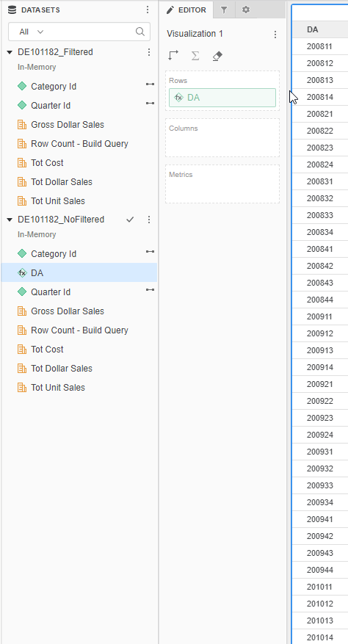Open DE101182_NoFiltered dataset options menu
This screenshot has height=644, width=348.
click(x=149, y=220)
